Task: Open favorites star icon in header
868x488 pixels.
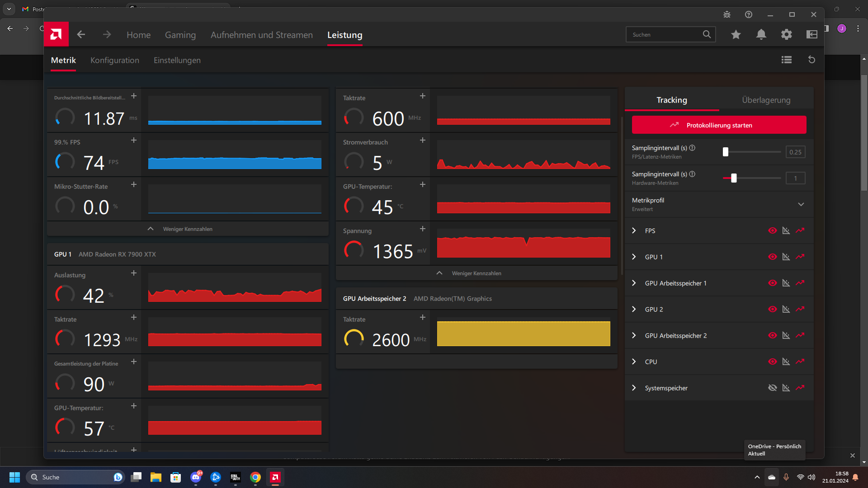Action: 736,34
